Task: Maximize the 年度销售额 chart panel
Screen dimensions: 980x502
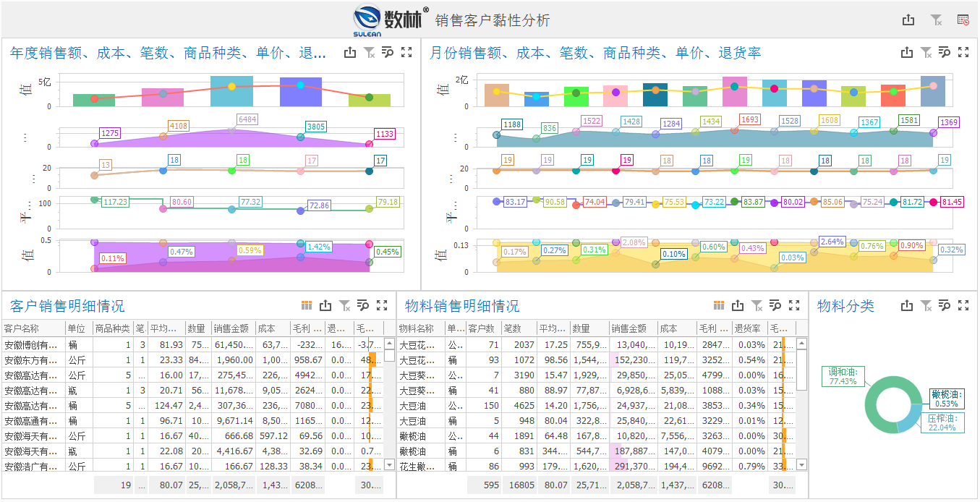Action: coord(406,52)
